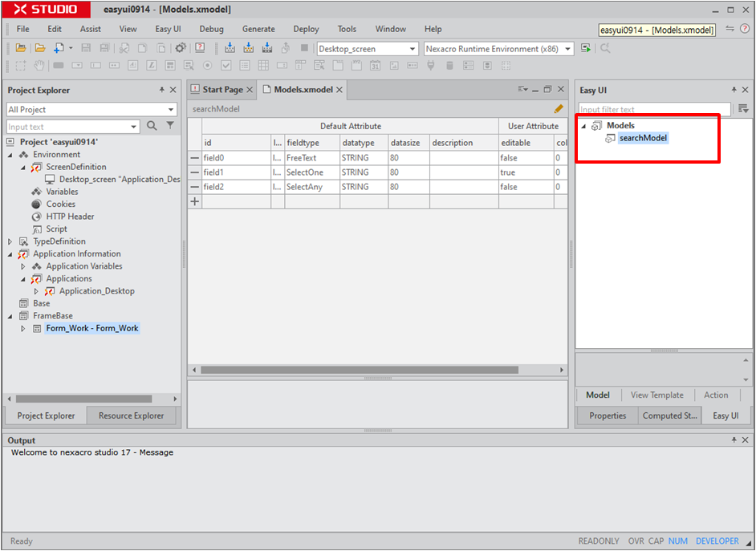Select the hand pan tool in toolbar

[39, 66]
